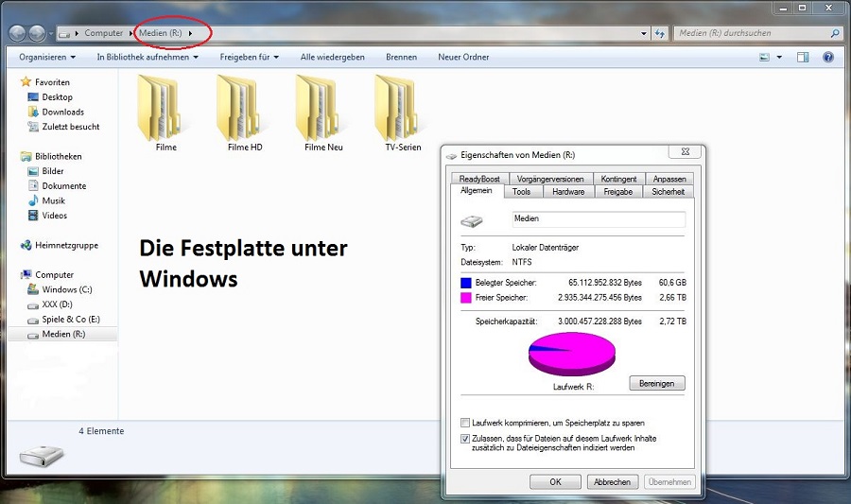Select Medien (R:) in navigation tree

[63, 334]
